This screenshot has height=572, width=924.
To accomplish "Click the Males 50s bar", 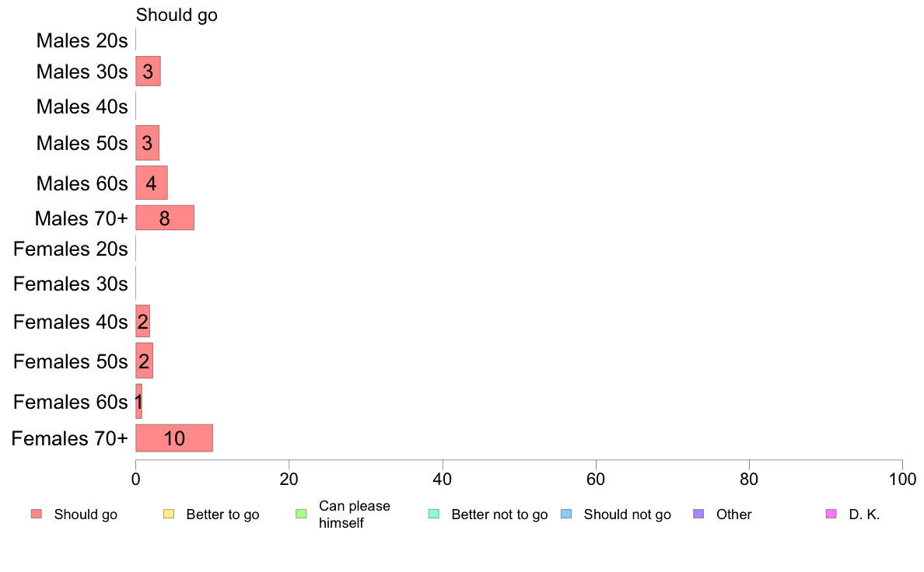I will [147, 142].
